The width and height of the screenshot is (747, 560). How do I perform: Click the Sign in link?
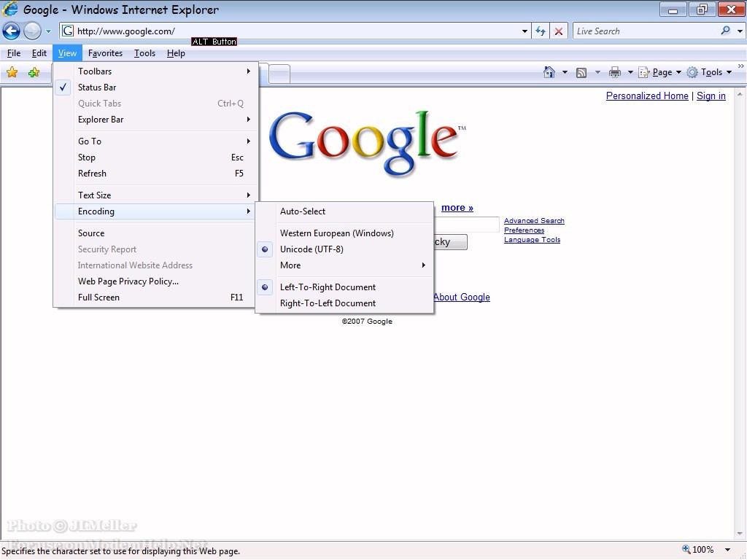click(711, 96)
